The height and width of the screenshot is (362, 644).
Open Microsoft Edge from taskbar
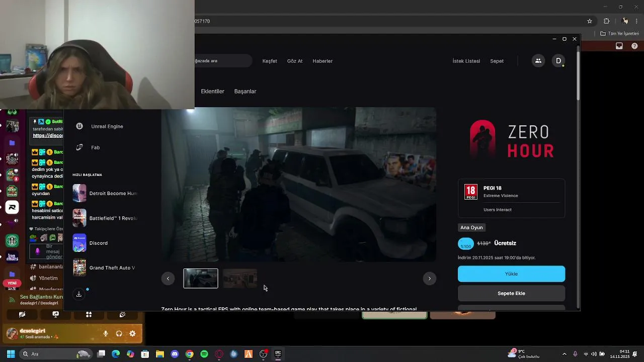[116, 354]
